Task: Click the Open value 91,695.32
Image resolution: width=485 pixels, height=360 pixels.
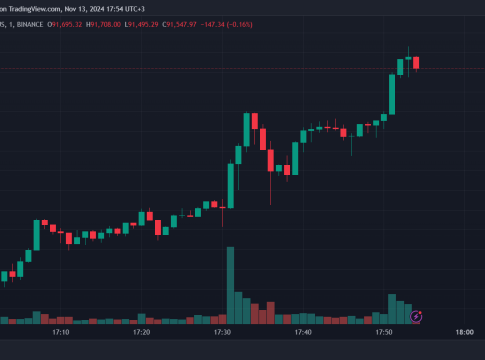Action: 67,25
